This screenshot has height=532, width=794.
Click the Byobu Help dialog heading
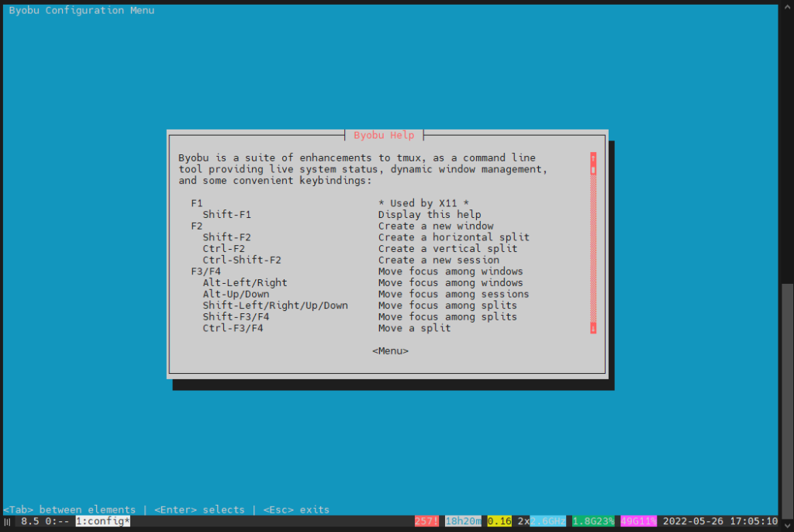(x=384, y=135)
